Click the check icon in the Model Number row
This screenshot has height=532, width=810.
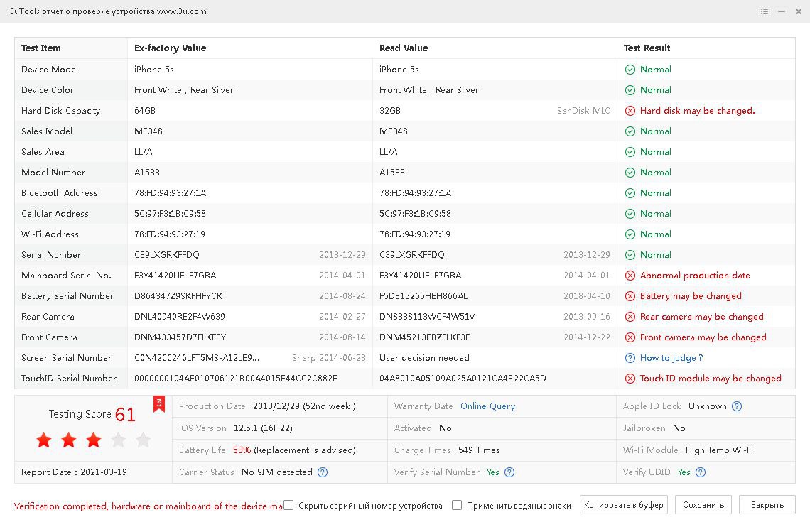[630, 173]
